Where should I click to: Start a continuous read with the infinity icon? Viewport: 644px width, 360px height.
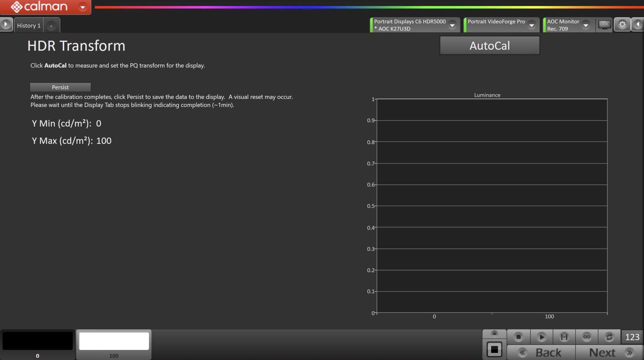(587, 337)
